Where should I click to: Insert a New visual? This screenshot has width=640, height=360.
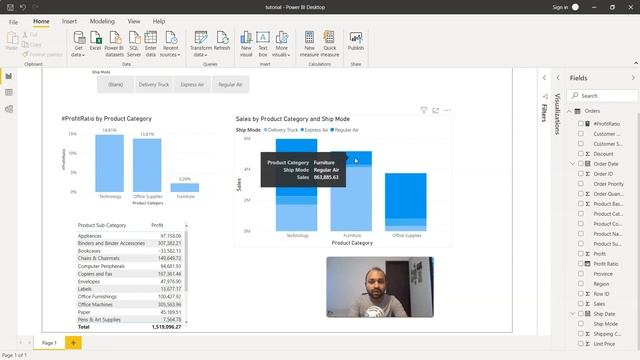(246, 44)
